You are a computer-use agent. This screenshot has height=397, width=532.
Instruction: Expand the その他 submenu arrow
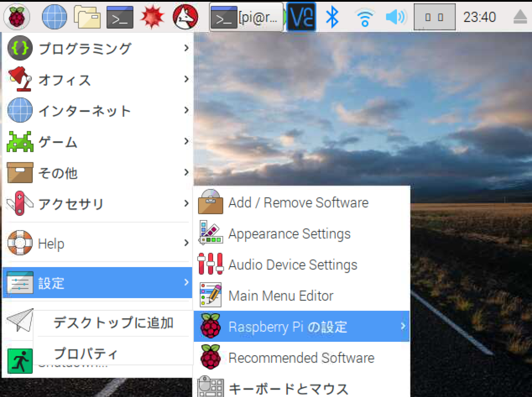point(186,172)
